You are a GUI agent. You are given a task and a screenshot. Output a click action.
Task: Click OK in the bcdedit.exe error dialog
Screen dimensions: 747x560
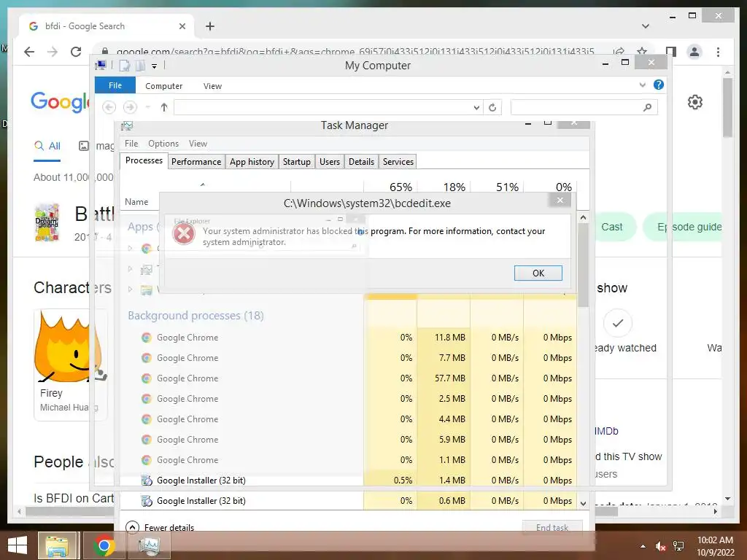[538, 273]
